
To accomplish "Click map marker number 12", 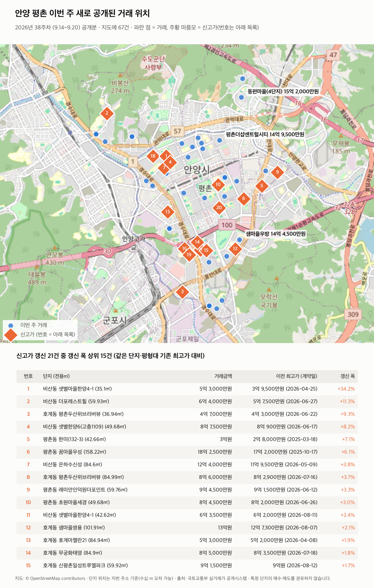I will 235,249.
